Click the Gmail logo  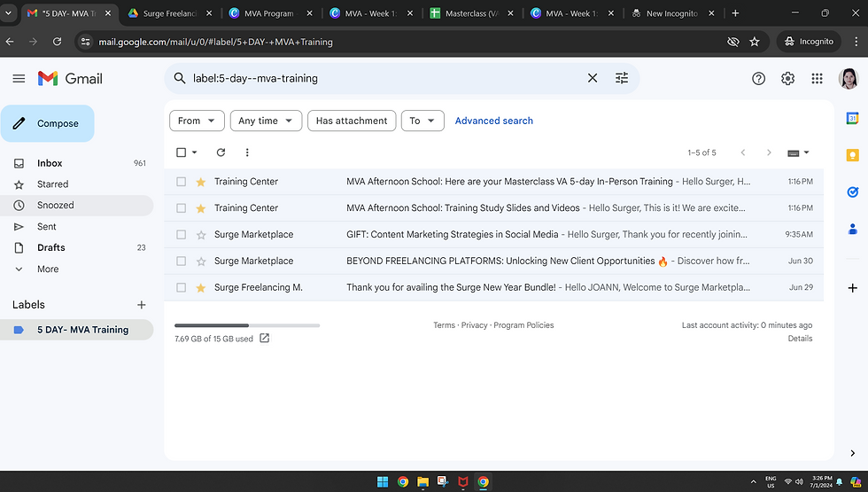(70, 79)
